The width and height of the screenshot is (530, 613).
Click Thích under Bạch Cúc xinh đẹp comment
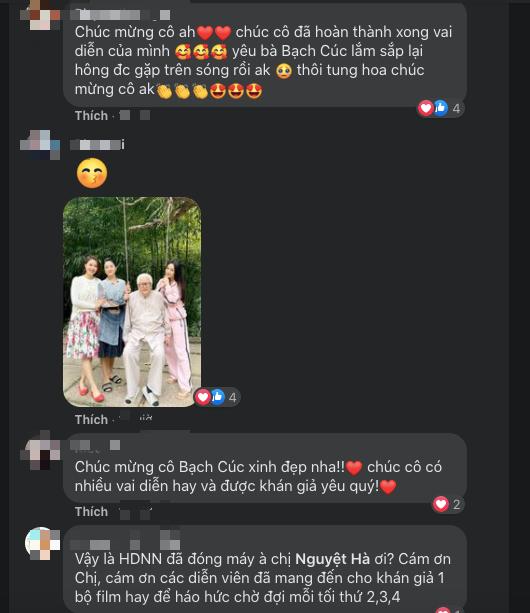pos(91,511)
